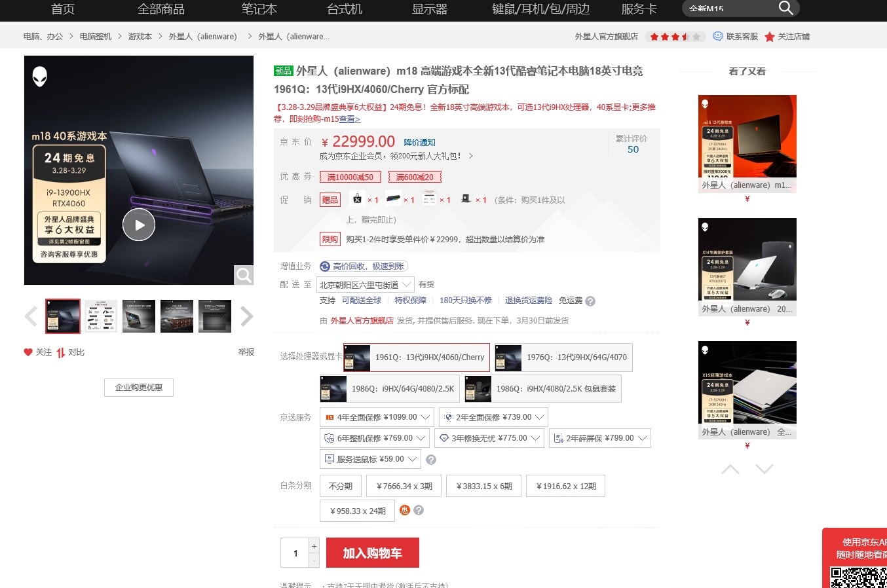
Task: Click 加入购物车 button
Action: [373, 553]
